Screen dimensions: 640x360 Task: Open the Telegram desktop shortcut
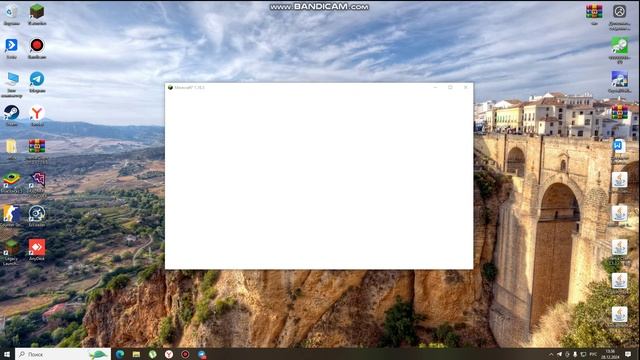[37, 79]
